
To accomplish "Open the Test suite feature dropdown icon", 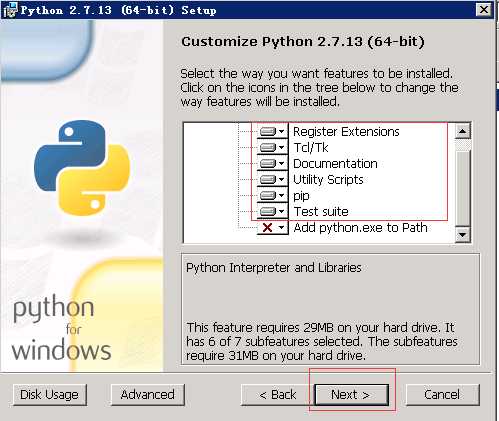I will (272, 211).
